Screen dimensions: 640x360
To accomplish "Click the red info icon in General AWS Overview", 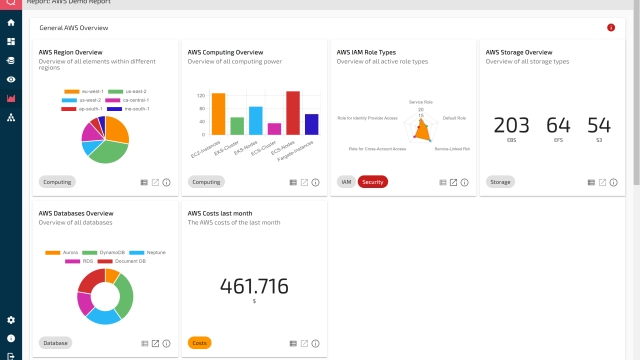I will [x=611, y=27].
